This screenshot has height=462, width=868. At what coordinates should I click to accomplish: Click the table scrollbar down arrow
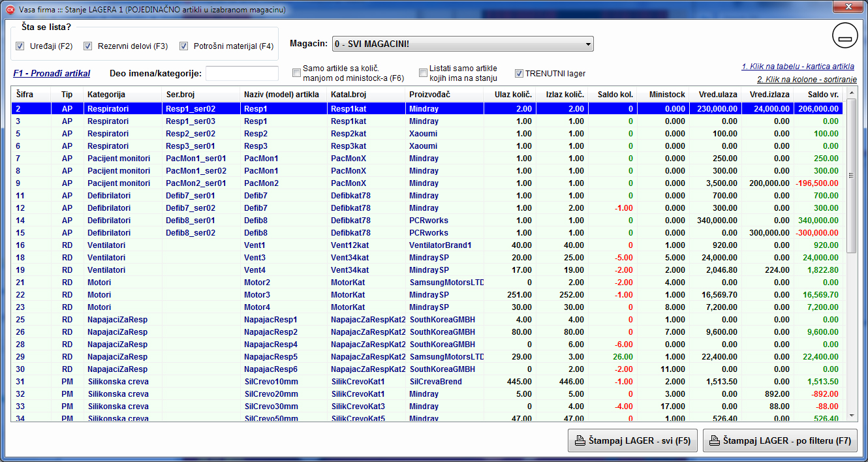coord(850,415)
